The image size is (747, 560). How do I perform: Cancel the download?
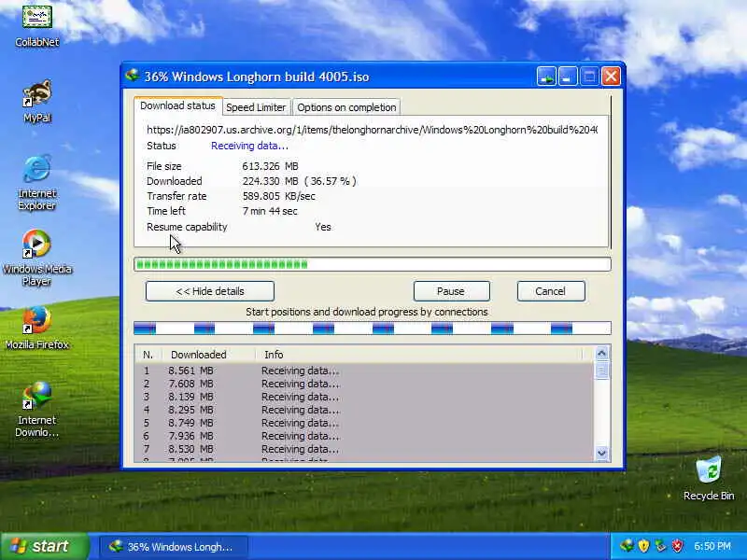(x=551, y=291)
